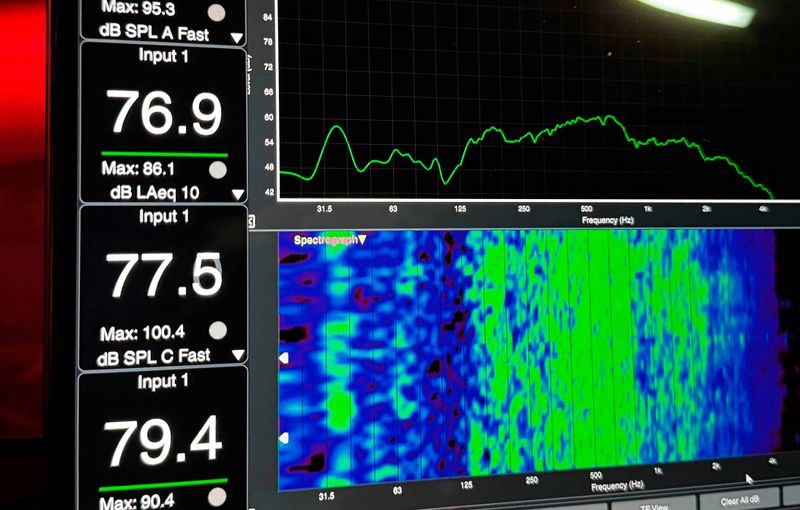This screenshot has height=510, width=800.
Task: Open the dB SPL A Fast dropdown arrow
Action: point(237,38)
